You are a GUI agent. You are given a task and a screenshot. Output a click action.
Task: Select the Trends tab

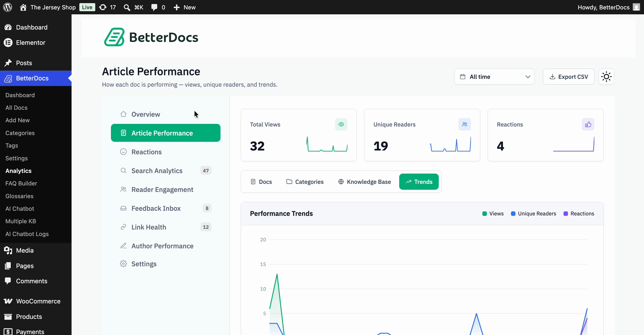point(419,182)
